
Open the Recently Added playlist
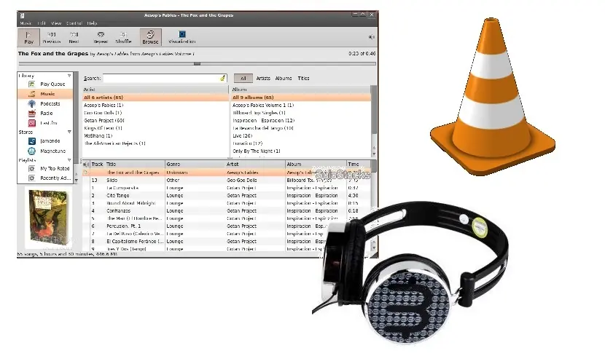[x=45, y=178]
